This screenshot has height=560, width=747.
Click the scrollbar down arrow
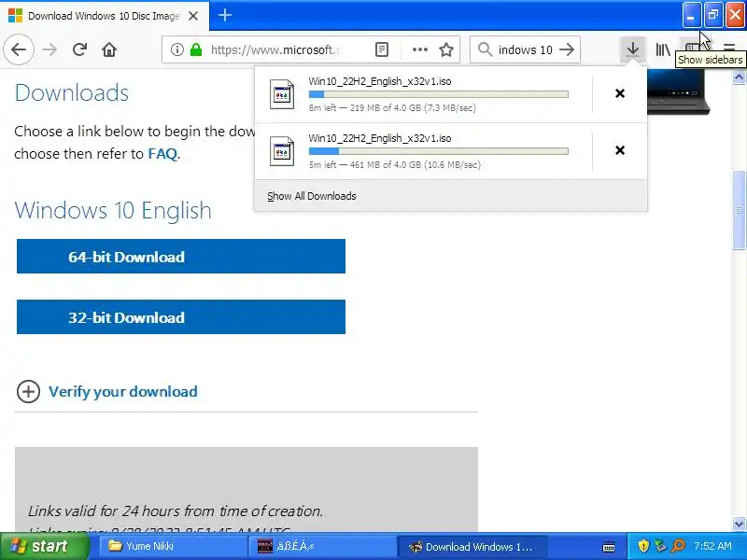(x=739, y=524)
